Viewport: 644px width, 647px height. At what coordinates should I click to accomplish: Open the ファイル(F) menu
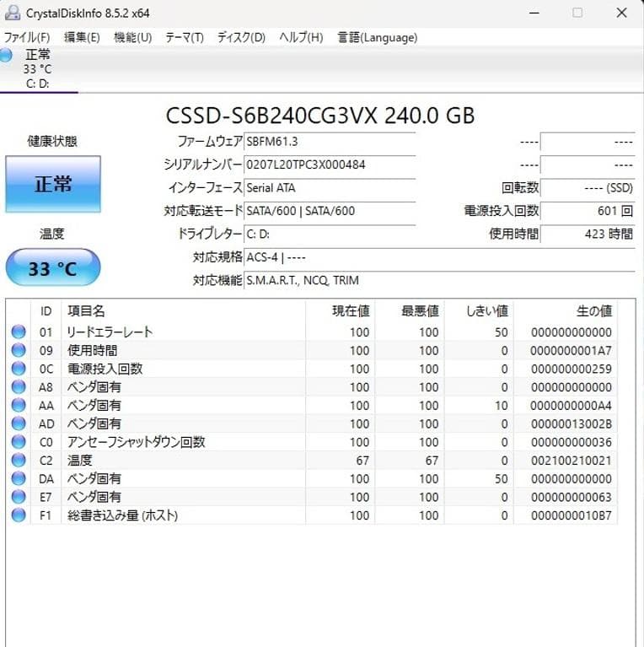[27, 38]
